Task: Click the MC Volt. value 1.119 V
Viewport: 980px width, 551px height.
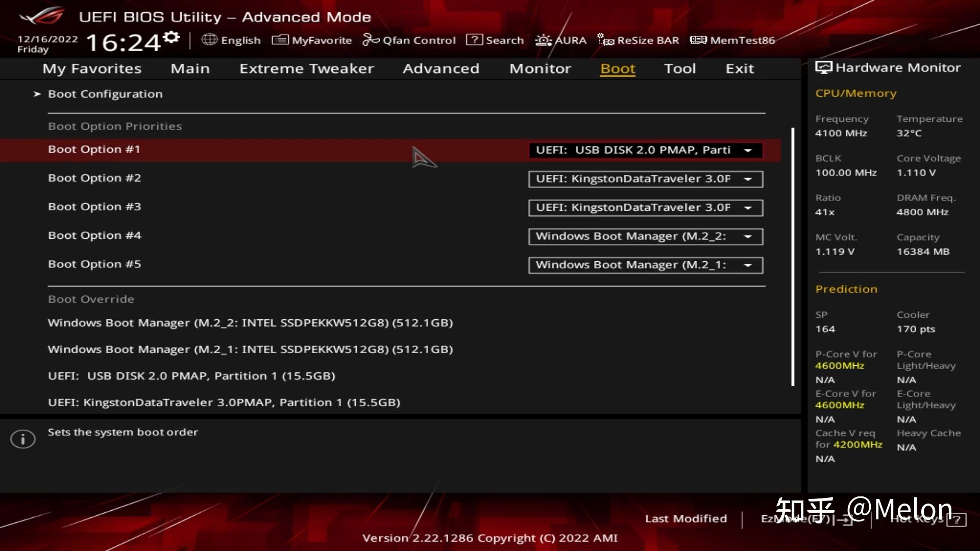Action: click(835, 252)
